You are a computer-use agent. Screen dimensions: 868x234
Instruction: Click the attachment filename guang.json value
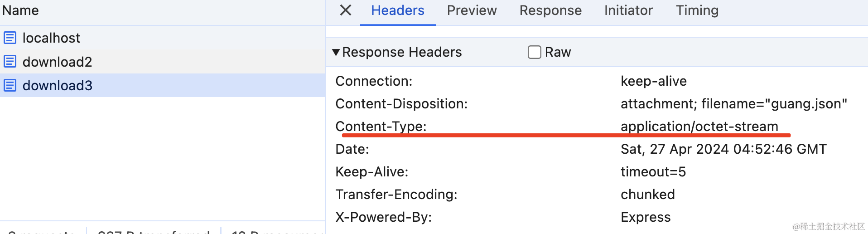pyautogui.click(x=733, y=104)
